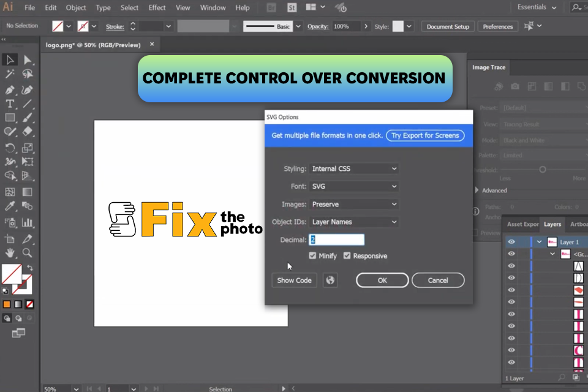This screenshot has width=588, height=392.
Task: Select the Type tool
Action: point(10,104)
